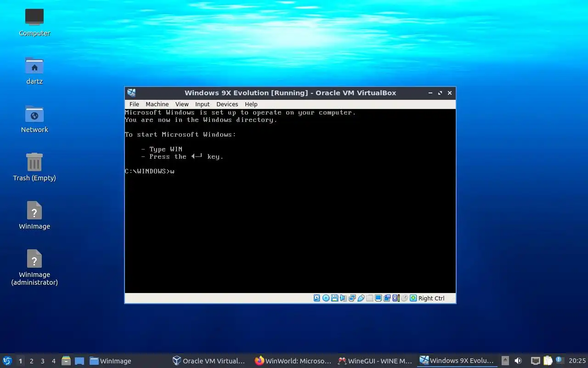Click optical disc indicator in VirtualBox status bar
The width and height of the screenshot is (588, 368).
coord(326,298)
